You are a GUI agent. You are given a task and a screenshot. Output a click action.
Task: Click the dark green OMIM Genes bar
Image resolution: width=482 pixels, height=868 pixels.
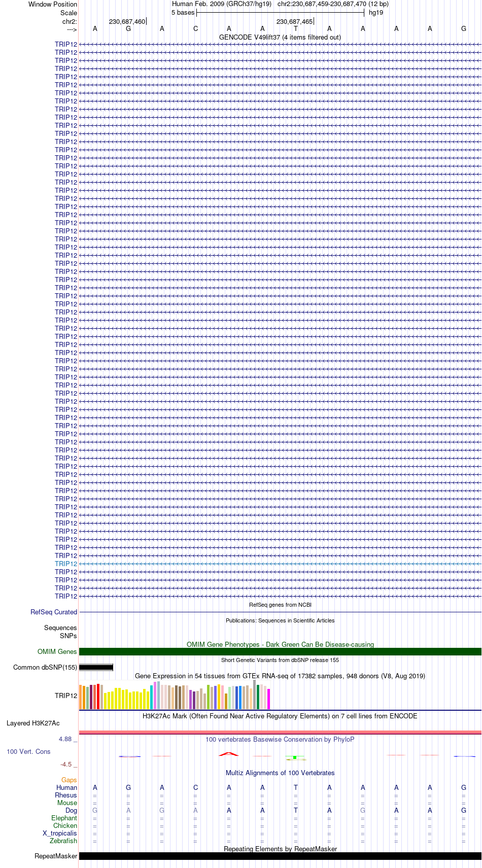point(280,651)
